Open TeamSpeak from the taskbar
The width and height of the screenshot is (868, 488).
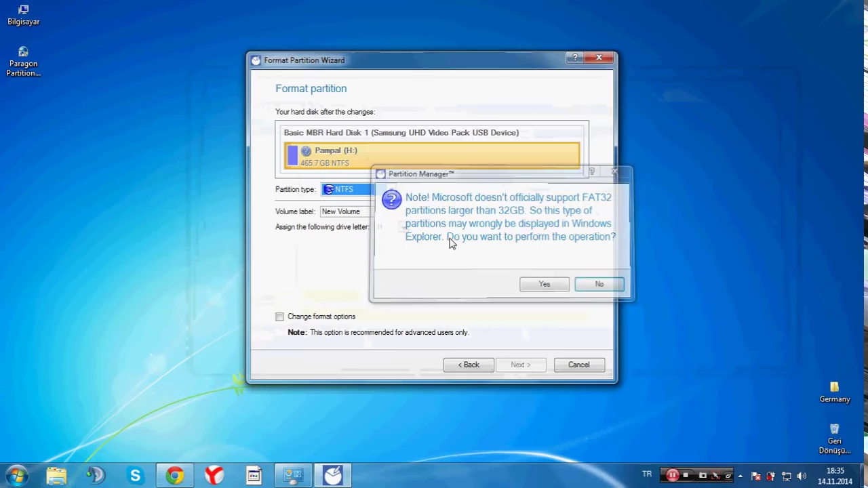[96, 476]
